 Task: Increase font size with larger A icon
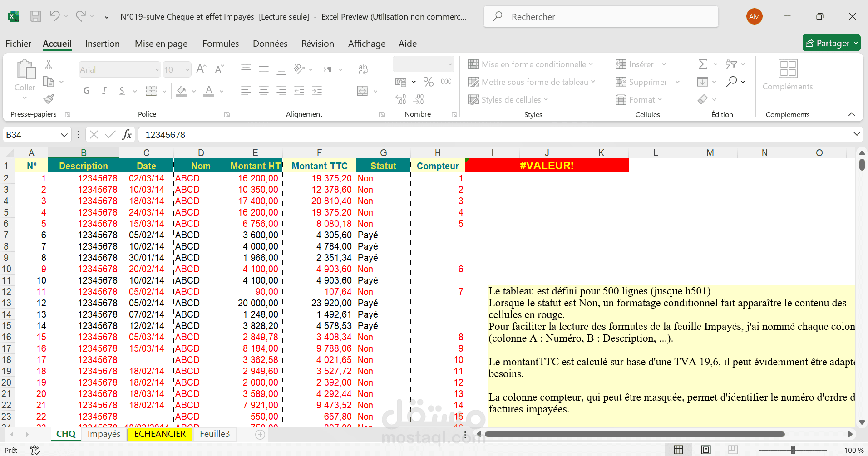(201, 69)
